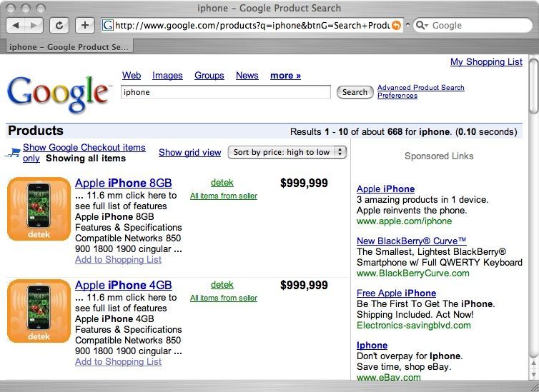Click the www.BlackBerryCurve.com URL text
This screenshot has width=539, height=392.
point(413,273)
